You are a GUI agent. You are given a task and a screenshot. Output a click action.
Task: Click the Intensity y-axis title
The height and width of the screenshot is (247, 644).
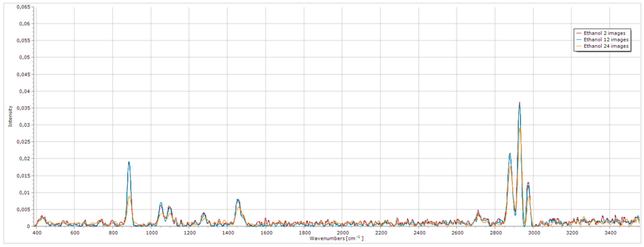click(x=10, y=116)
